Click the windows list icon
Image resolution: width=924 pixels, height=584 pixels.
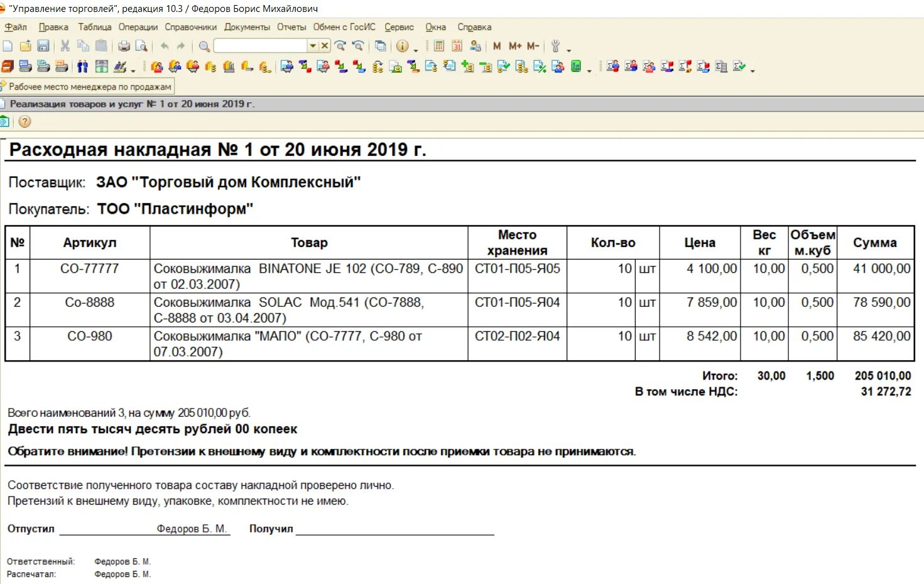pos(380,46)
